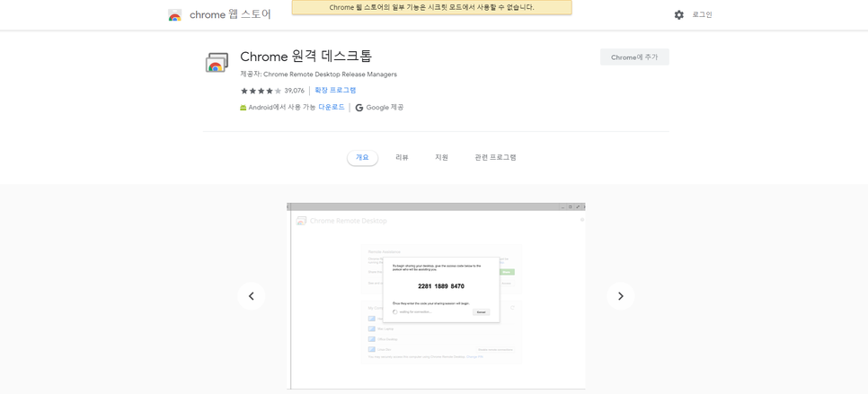Click the Chrome 원격 데스크톱 app icon
The height and width of the screenshot is (394, 868).
coord(217,63)
